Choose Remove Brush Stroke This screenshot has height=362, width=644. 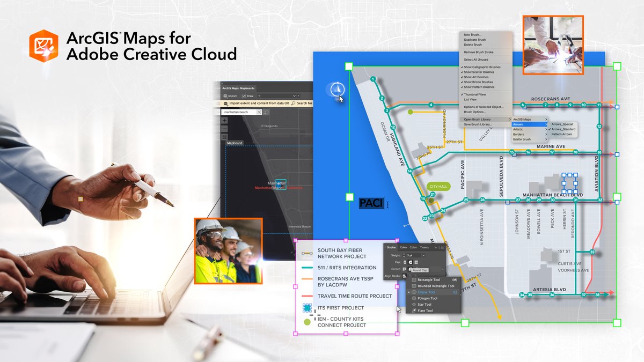point(478,52)
